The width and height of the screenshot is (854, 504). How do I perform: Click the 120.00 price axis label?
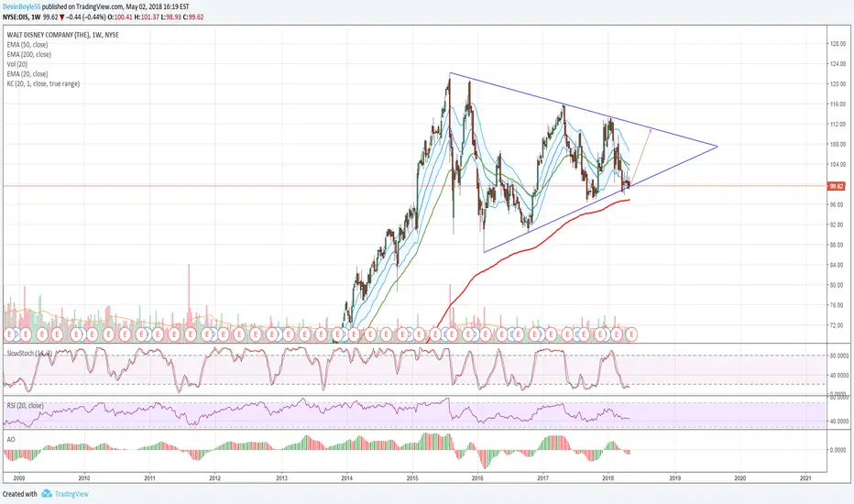click(838, 84)
